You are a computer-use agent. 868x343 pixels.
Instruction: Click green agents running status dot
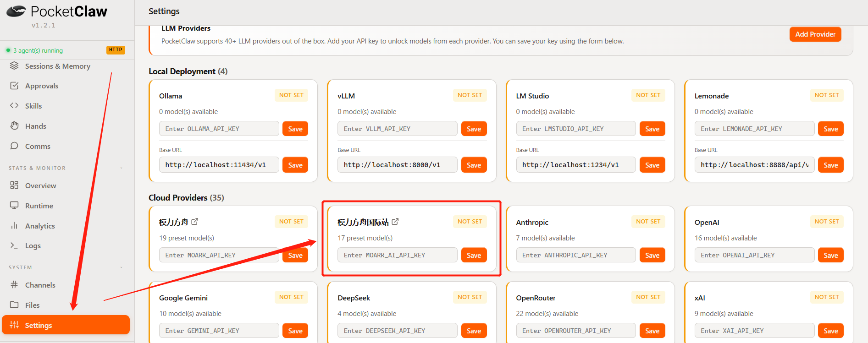coord(8,50)
